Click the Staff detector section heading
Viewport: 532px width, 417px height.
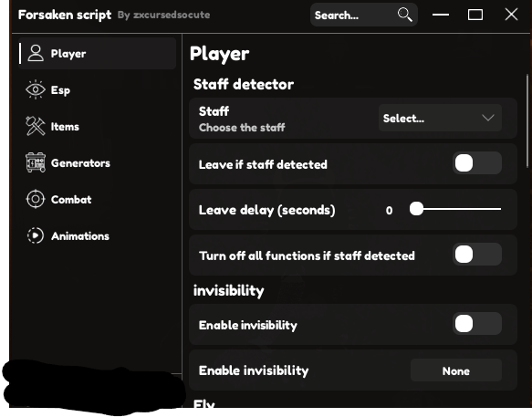pos(244,84)
